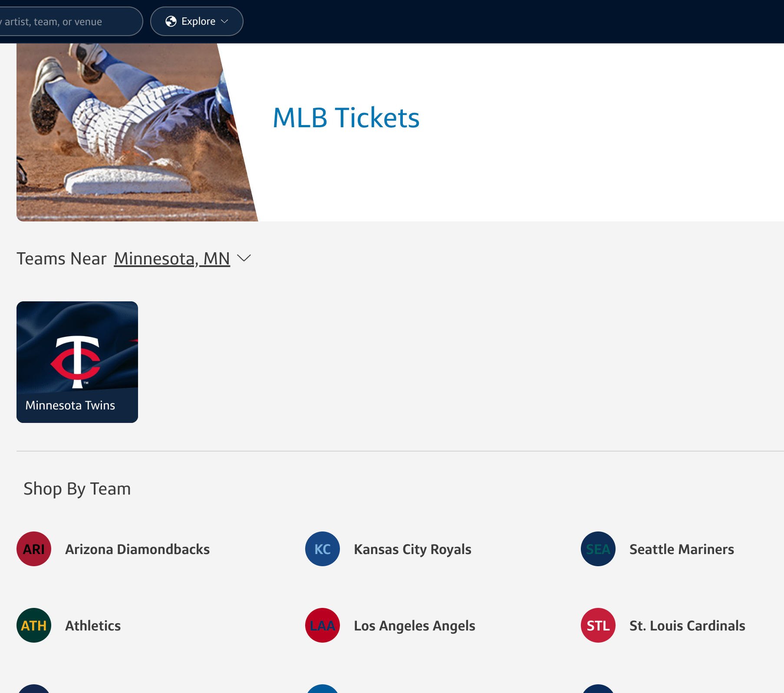Open the Explore dropdown menu
Image resolution: width=784 pixels, height=693 pixels.
[x=197, y=21]
